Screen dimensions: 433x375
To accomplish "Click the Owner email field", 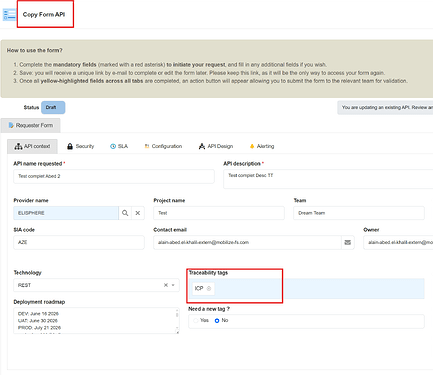I will point(398,242).
